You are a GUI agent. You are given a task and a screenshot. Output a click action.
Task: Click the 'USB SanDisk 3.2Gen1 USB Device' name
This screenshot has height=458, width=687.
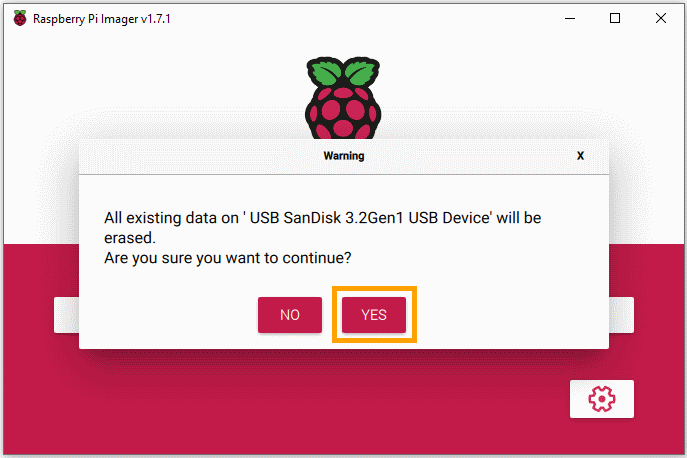coord(370,218)
